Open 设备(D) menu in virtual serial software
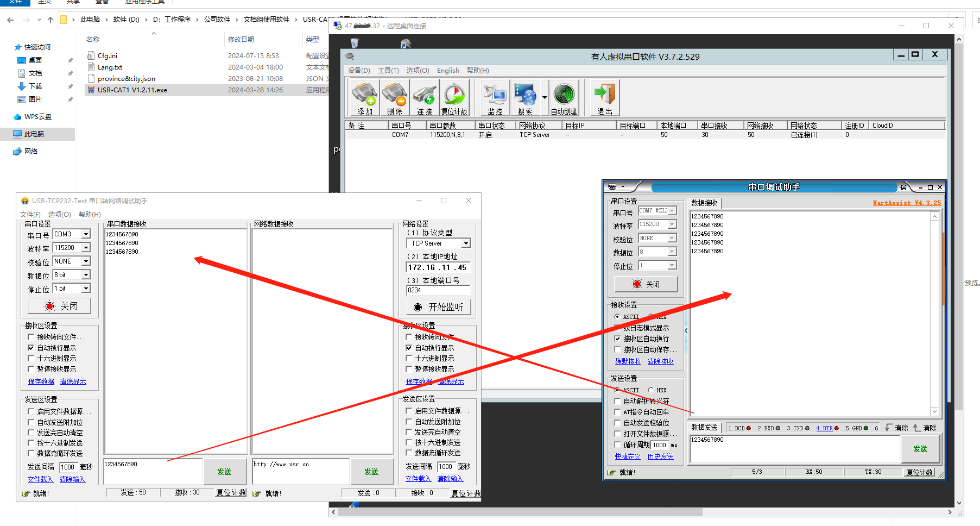 359,71
